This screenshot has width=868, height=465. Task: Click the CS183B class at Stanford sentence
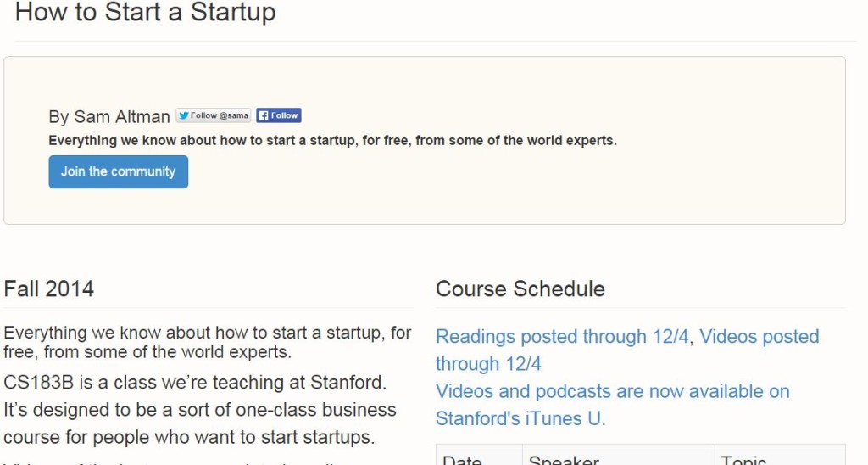click(x=195, y=383)
